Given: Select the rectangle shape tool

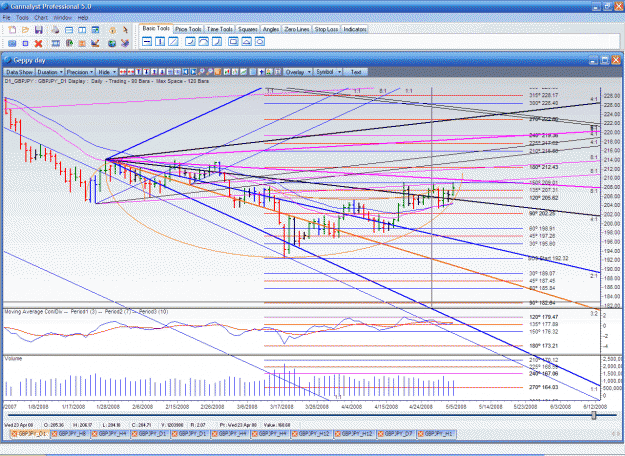Looking at the screenshot, I should [233, 41].
